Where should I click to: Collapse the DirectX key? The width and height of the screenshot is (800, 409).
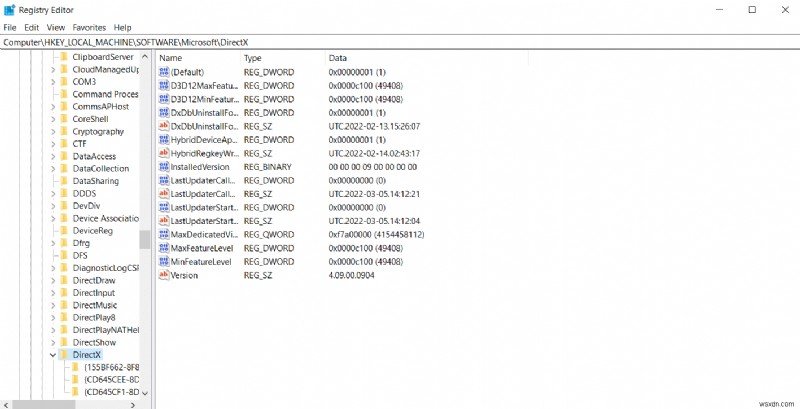click(53, 355)
